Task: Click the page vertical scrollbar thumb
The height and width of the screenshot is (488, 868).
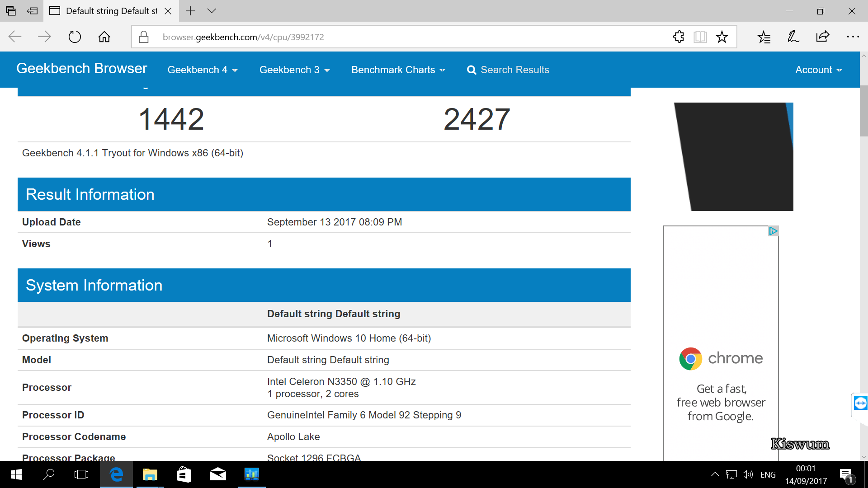Action: (x=863, y=111)
